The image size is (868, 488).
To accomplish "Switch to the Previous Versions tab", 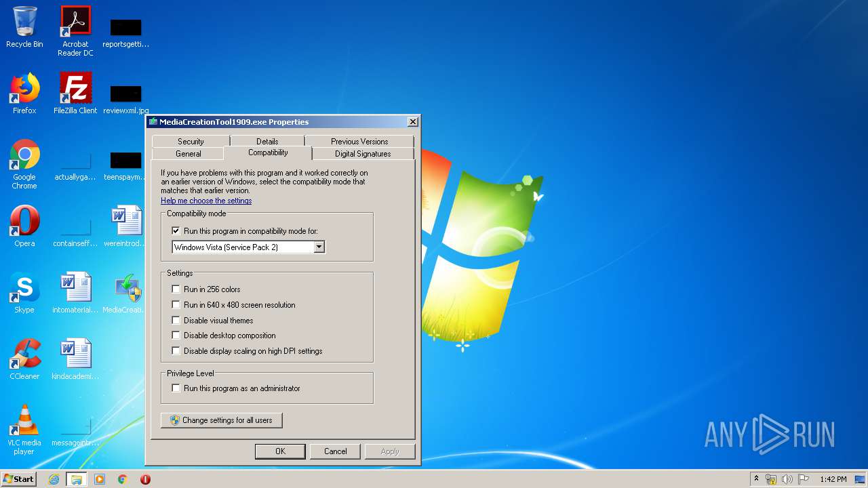I will pos(359,141).
